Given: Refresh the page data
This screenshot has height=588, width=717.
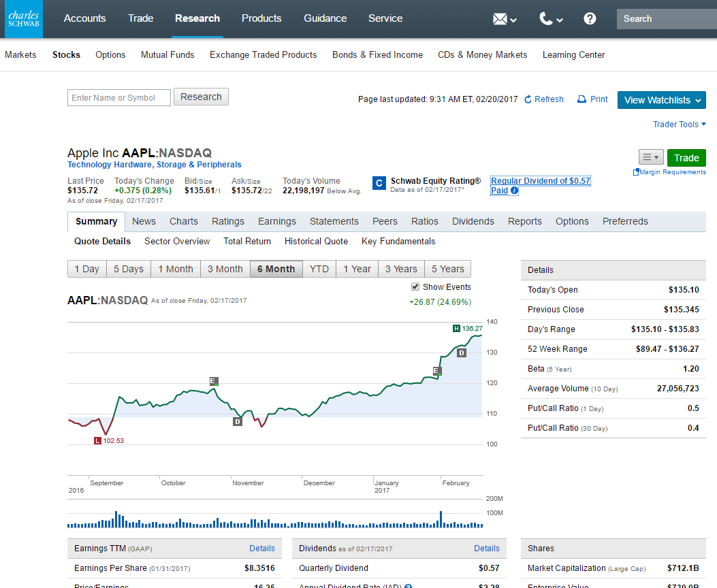Looking at the screenshot, I should pyautogui.click(x=543, y=99).
